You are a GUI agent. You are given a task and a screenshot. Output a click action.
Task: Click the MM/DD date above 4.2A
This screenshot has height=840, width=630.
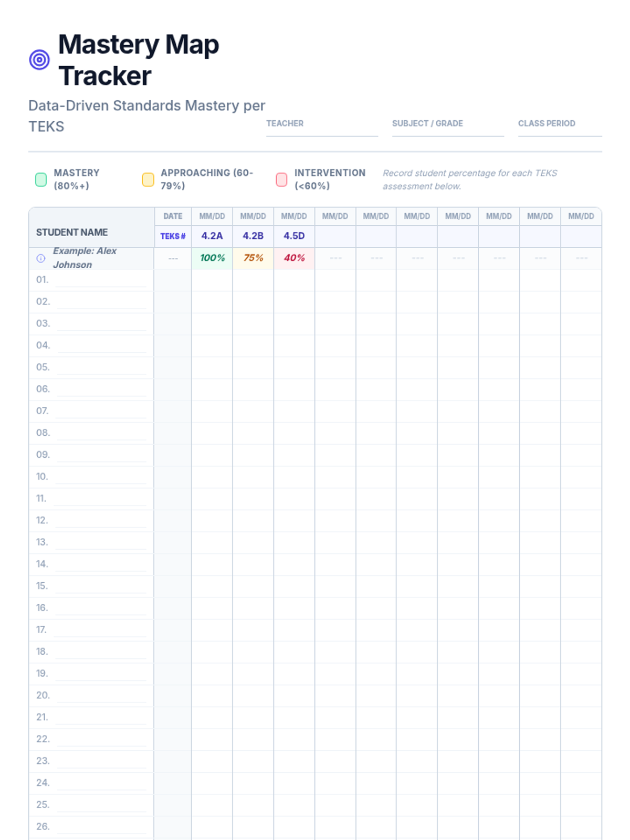(x=212, y=216)
